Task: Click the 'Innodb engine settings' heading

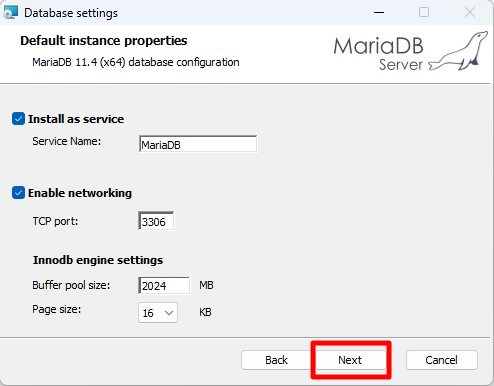Action: [98, 260]
